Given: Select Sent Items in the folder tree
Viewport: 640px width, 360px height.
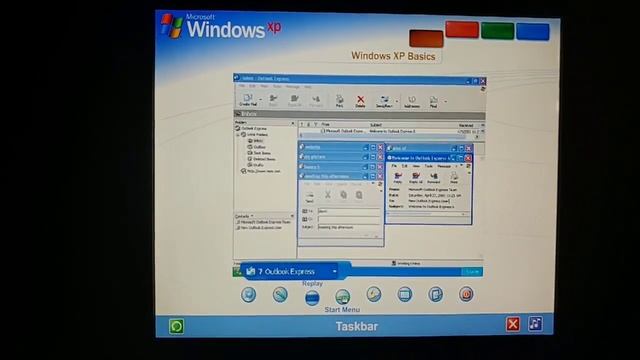Looking at the screenshot, I should (x=259, y=153).
